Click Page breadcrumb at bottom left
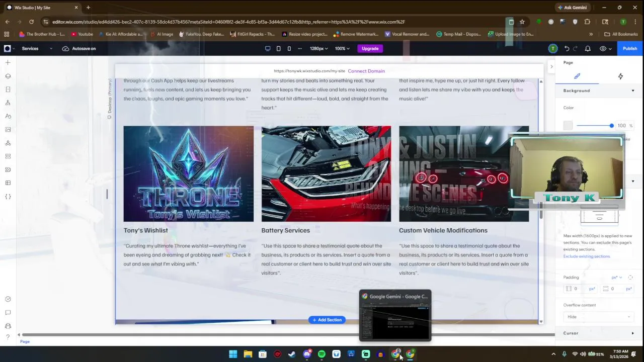Screen dimensions: 644x362 tap(25, 342)
